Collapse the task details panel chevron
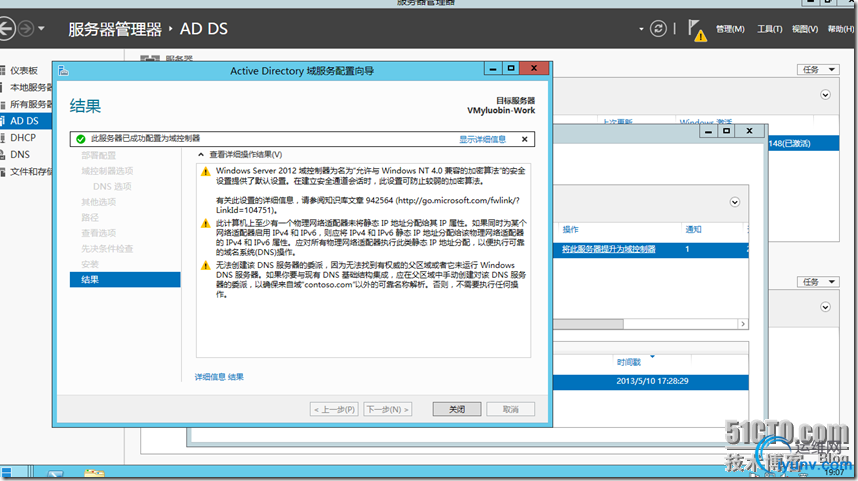 coord(735,202)
